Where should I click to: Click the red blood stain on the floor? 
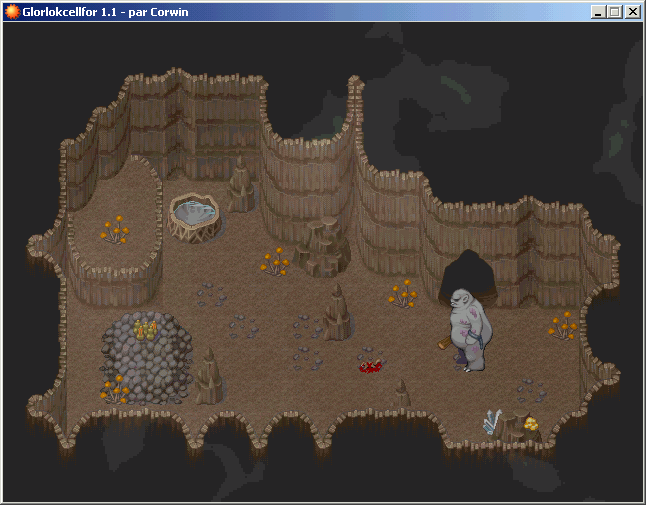[x=370, y=366]
